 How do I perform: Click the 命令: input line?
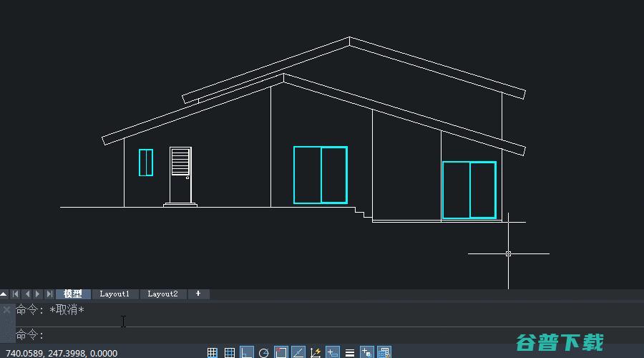tap(328, 335)
